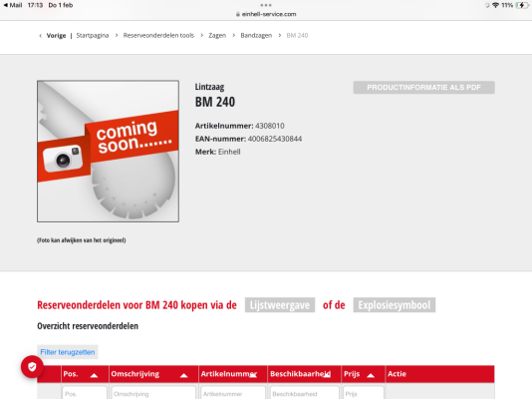Switch to Lijstweergave view
Viewport: 532px width, 399px height.
(280, 305)
